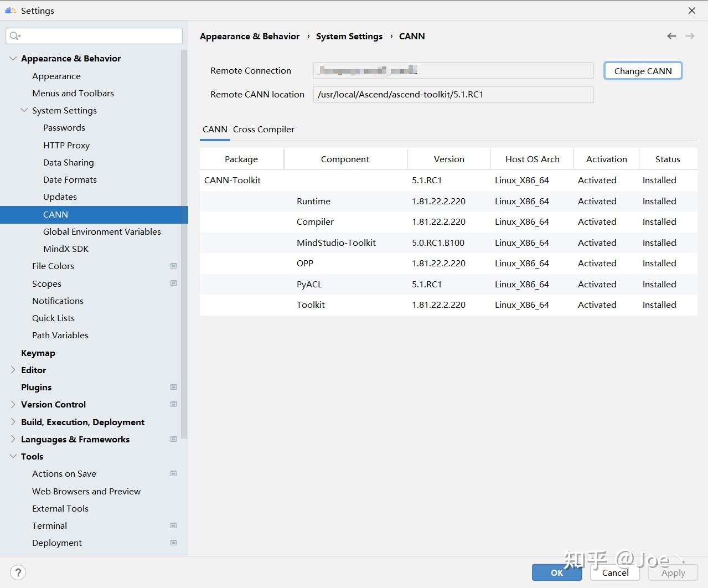Click the project-level icon beside Plugins
708x588 pixels.
[173, 387]
